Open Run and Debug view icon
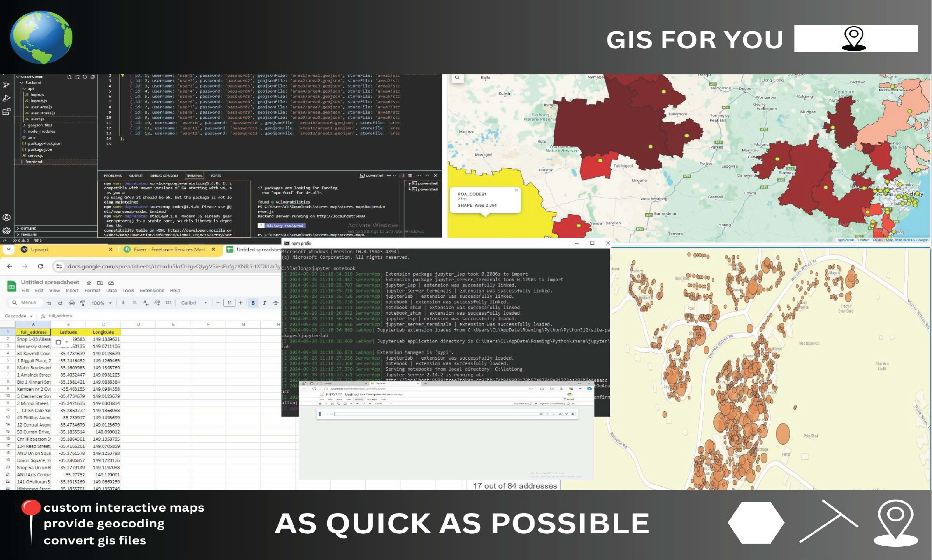Screen dimensions: 932x560 click(6, 99)
